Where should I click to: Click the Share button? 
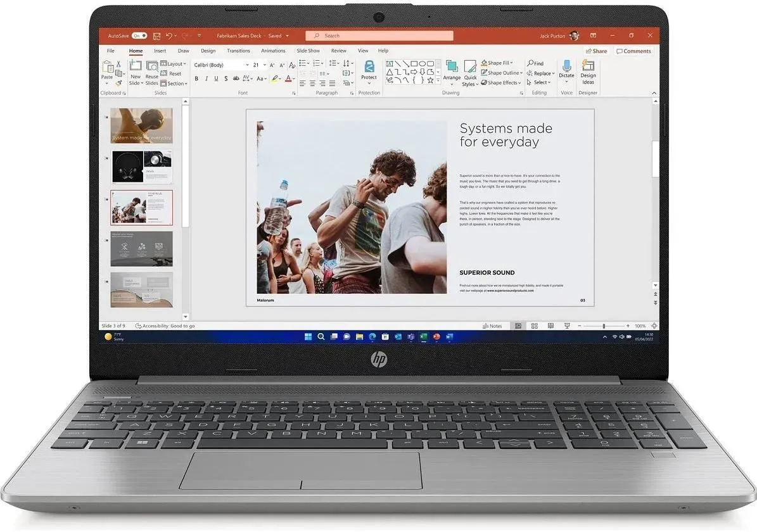[x=596, y=51]
